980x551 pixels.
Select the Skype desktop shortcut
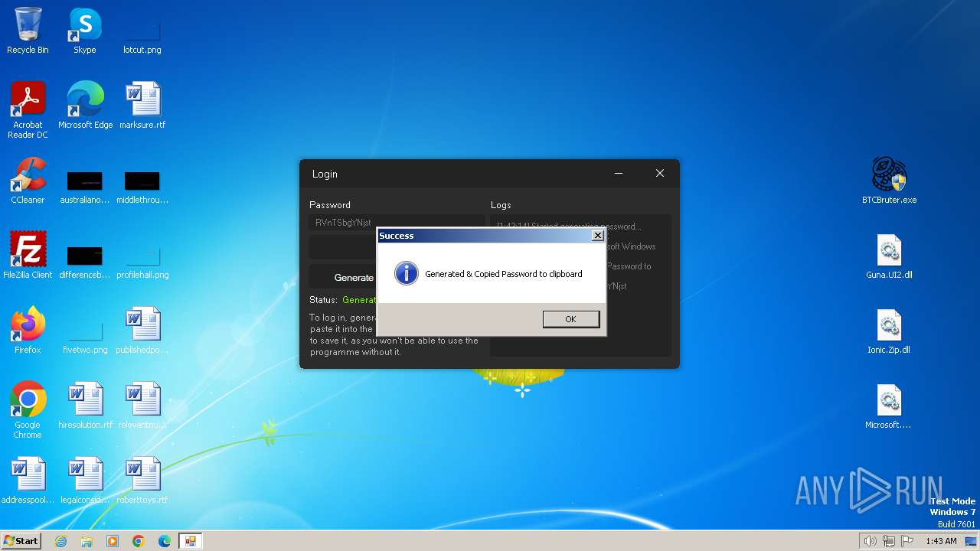85,31
